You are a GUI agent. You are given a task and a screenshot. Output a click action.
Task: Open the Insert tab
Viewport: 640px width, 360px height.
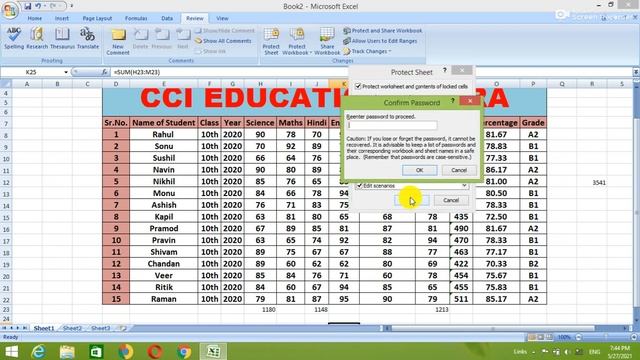[x=62, y=18]
